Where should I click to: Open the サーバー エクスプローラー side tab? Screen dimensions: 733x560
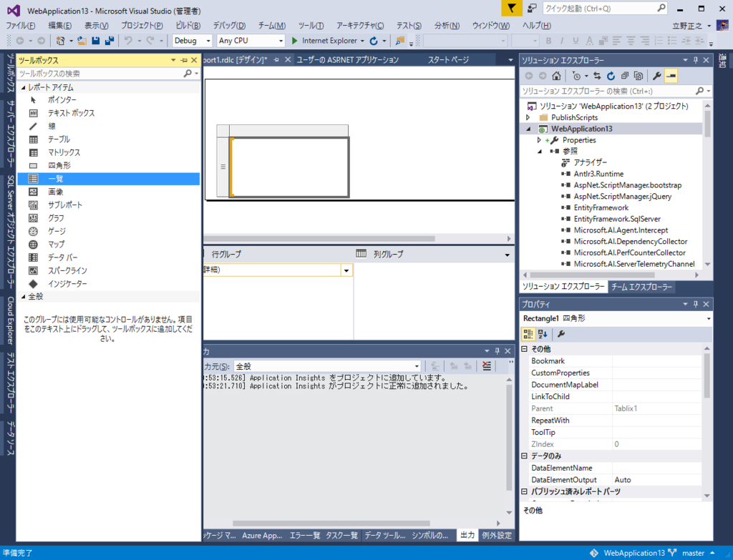(10, 134)
